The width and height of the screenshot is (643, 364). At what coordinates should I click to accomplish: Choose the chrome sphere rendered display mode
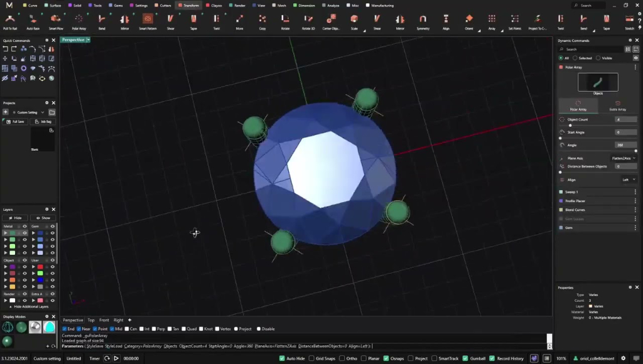coord(35,327)
